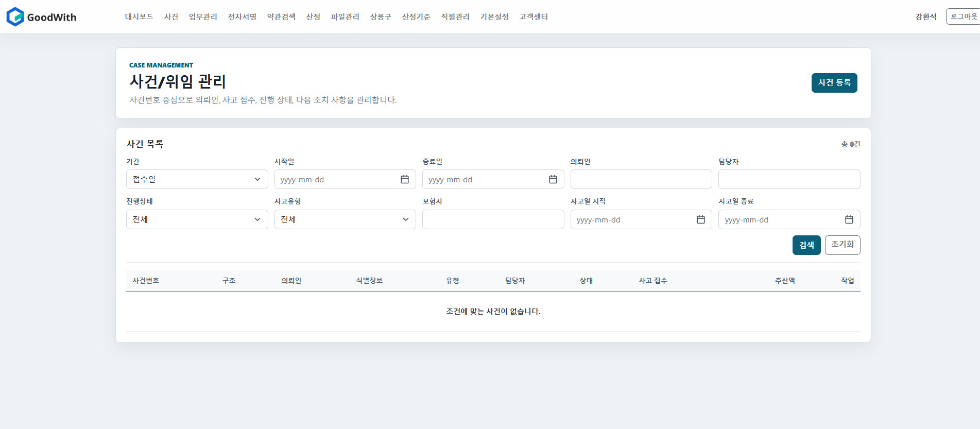Open the 전자서명 menu
Viewport: 980px width, 429px height.
242,17
